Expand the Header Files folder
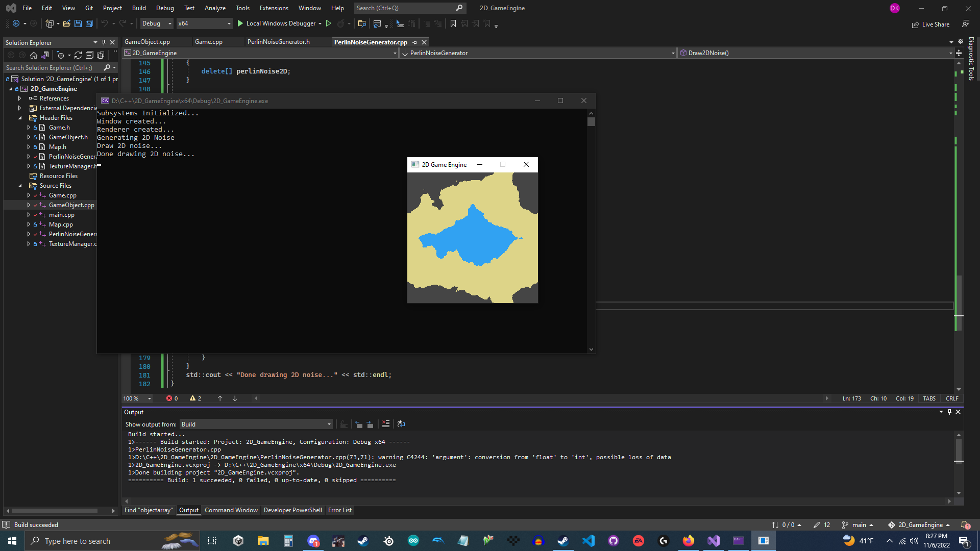 20,117
